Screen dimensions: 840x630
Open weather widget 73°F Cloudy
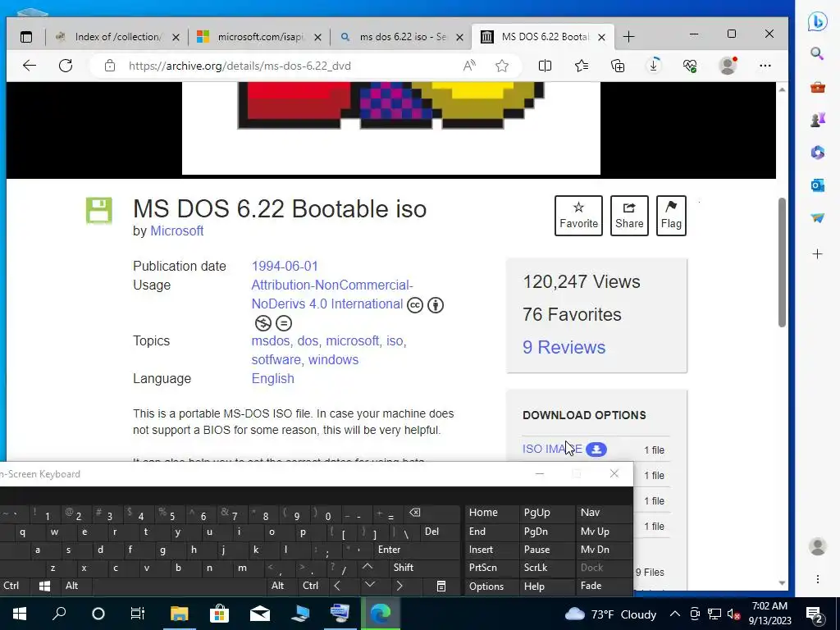[610, 614]
